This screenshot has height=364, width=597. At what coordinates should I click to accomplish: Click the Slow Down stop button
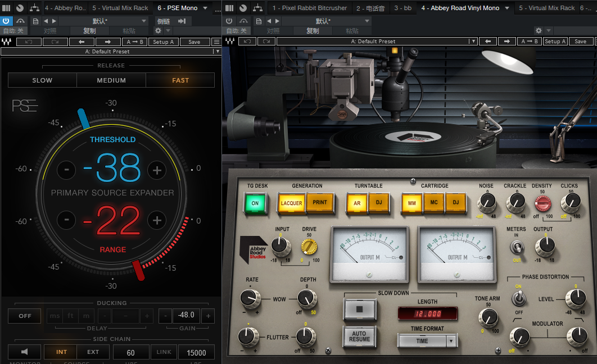tap(359, 309)
